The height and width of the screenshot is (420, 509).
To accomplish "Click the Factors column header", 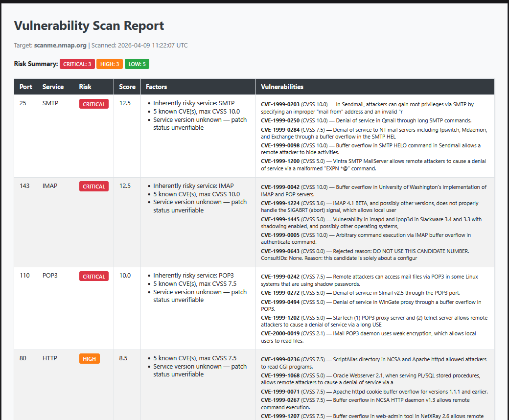I will point(156,87).
